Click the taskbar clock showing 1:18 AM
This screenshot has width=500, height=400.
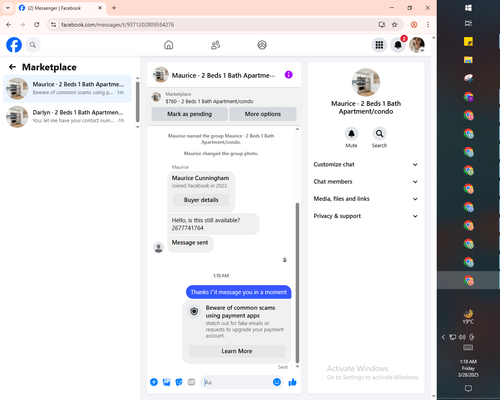coord(468,368)
